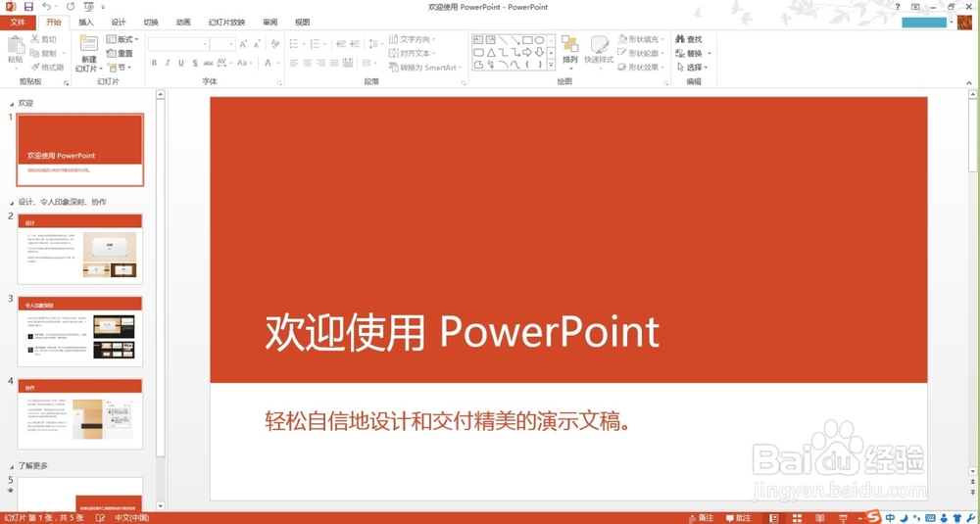Click the Format Painter (格式刷) icon
This screenshot has height=524, width=980.
(x=35, y=67)
